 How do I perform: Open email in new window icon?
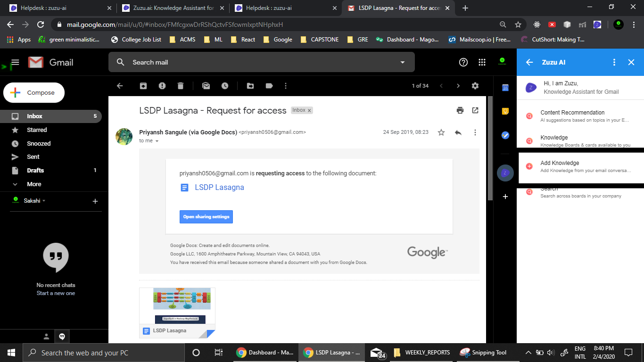click(x=475, y=110)
